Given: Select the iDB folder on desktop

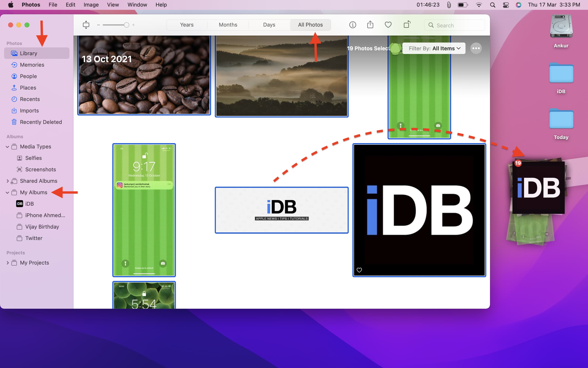Looking at the screenshot, I should [x=561, y=78].
